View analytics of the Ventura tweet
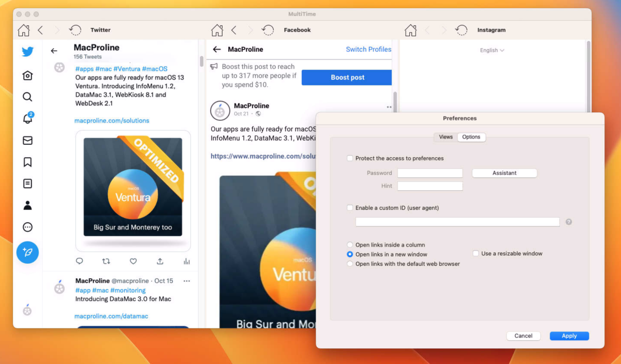 (x=187, y=261)
